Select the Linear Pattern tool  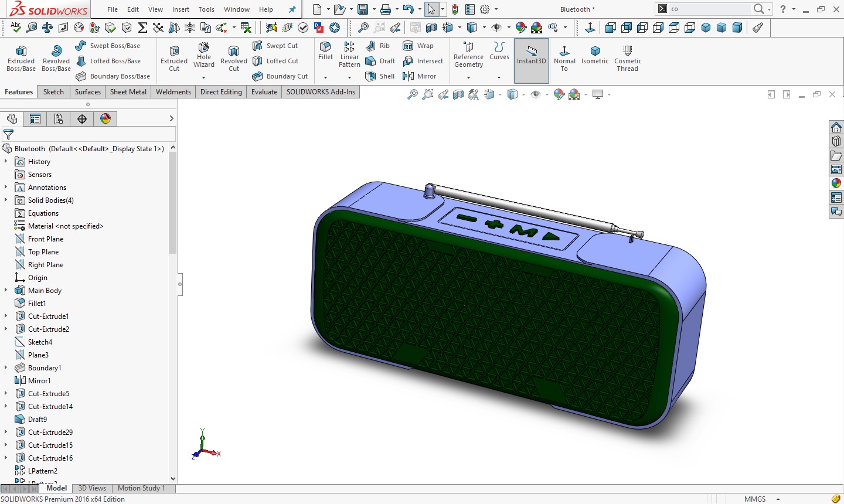pyautogui.click(x=349, y=55)
